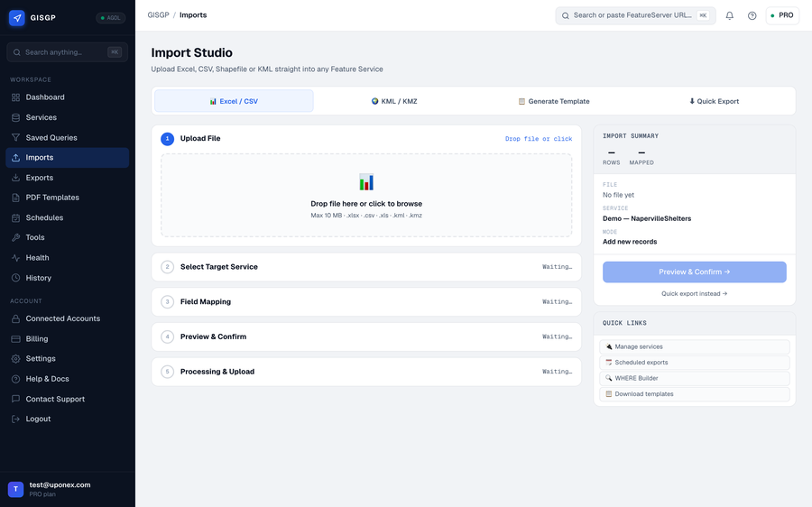812x507 pixels.
Task: Click Logout in the sidebar
Action: pyautogui.click(x=68, y=419)
